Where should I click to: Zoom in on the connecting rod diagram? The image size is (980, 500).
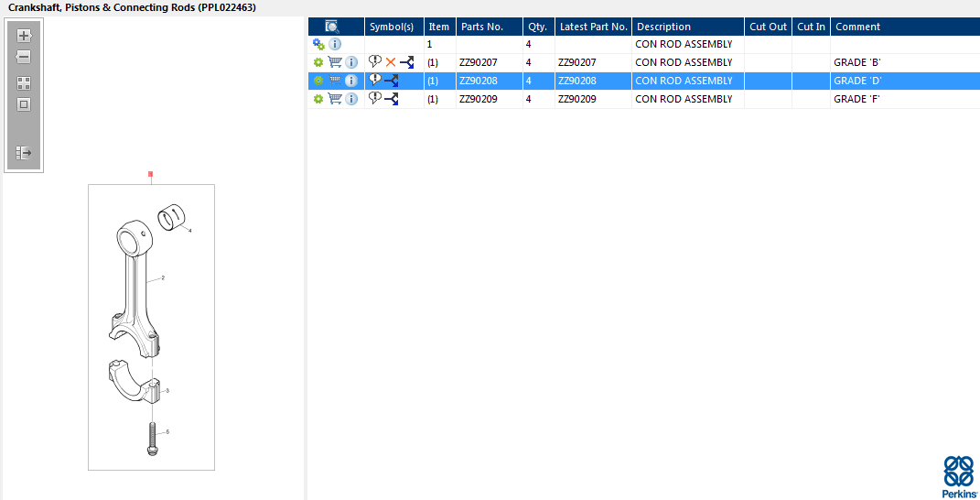[24, 36]
